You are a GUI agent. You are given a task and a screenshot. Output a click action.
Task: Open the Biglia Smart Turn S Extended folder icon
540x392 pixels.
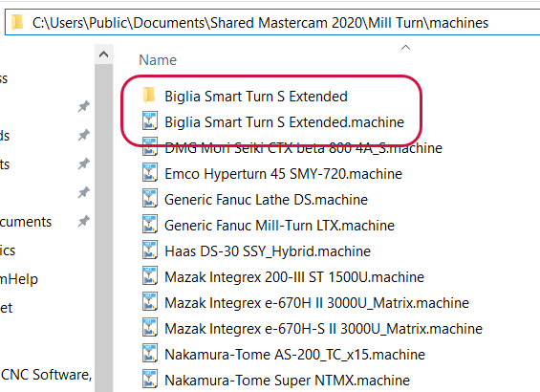(x=149, y=96)
